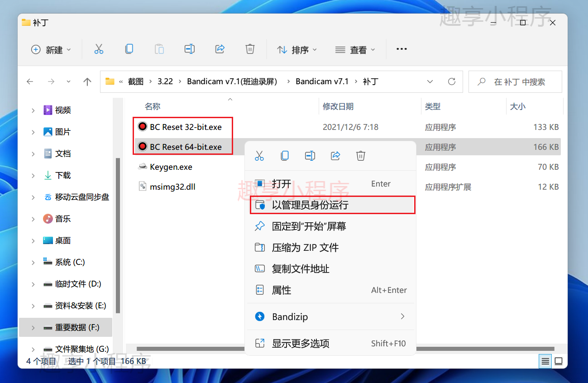Click the Bandicam v7.1 breadcrumb segment
This screenshot has height=383, width=588.
tap(322, 81)
